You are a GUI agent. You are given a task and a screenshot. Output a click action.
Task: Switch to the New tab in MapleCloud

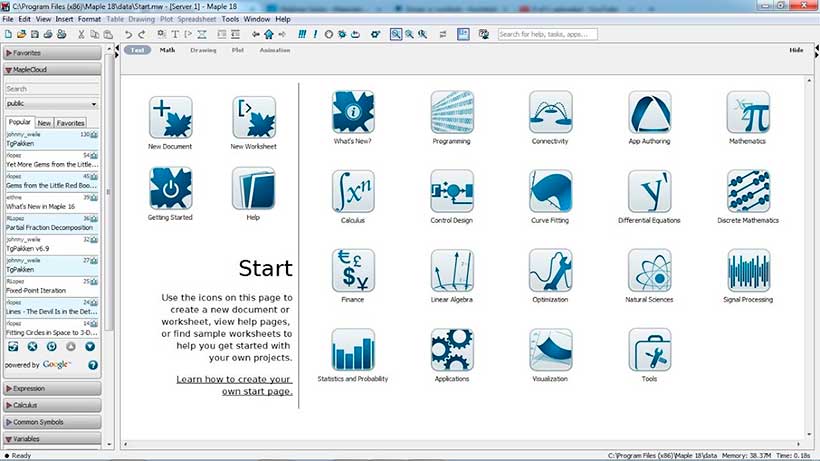click(x=44, y=122)
